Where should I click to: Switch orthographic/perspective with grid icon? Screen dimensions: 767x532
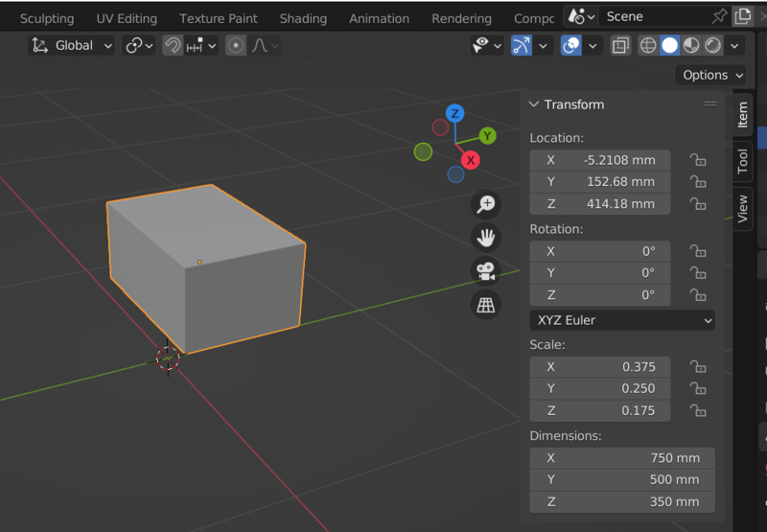click(487, 305)
